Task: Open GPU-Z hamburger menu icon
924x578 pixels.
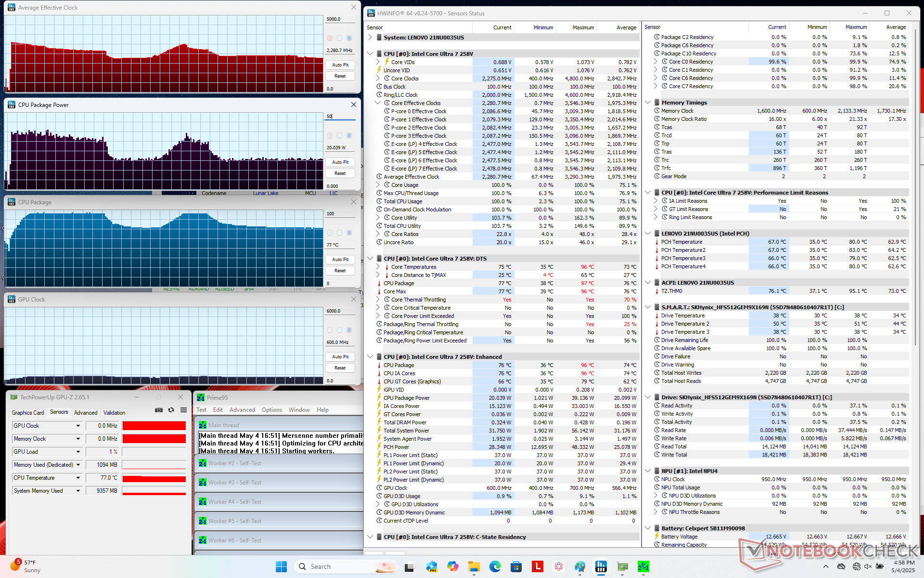Action: click(183, 410)
